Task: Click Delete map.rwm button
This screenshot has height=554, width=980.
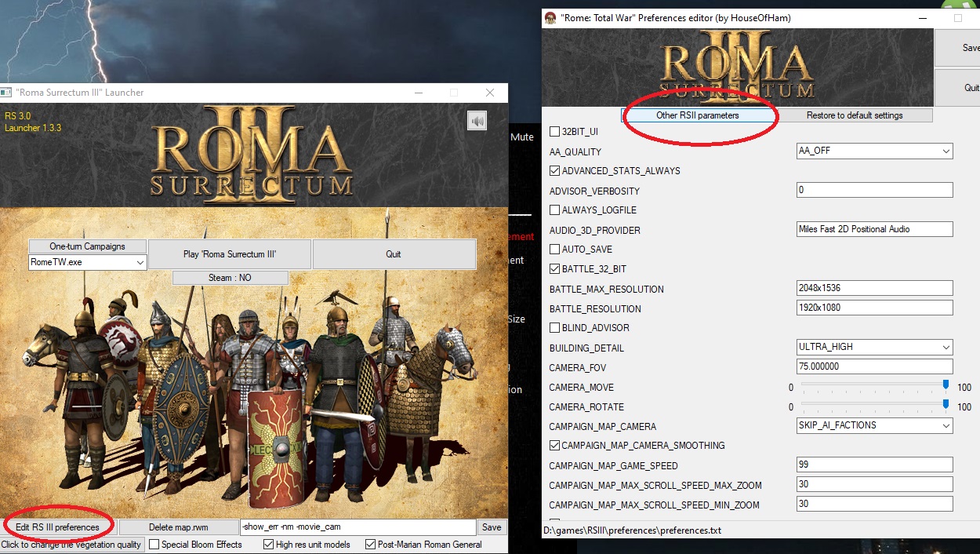Action: click(x=179, y=527)
